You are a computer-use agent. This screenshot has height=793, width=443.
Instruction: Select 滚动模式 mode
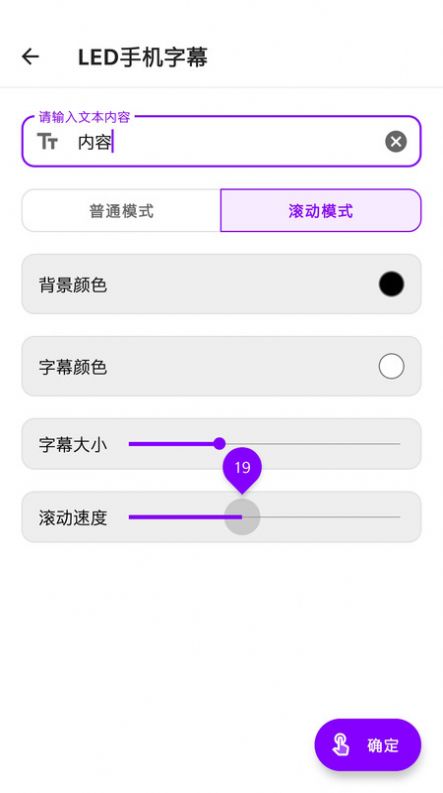tap(321, 210)
